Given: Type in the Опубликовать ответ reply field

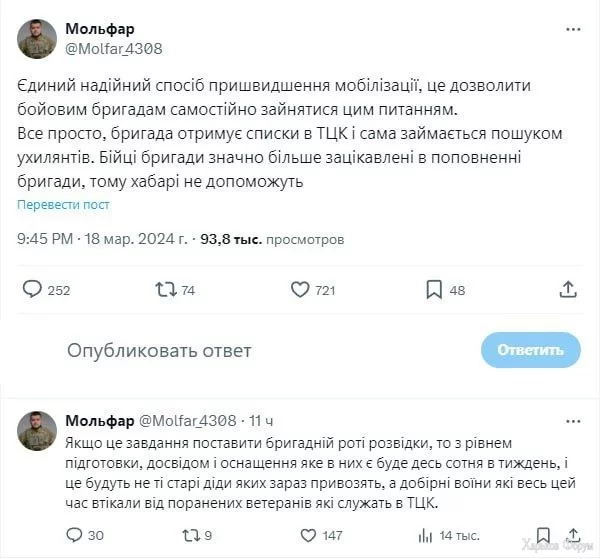Looking at the screenshot, I should (160, 350).
